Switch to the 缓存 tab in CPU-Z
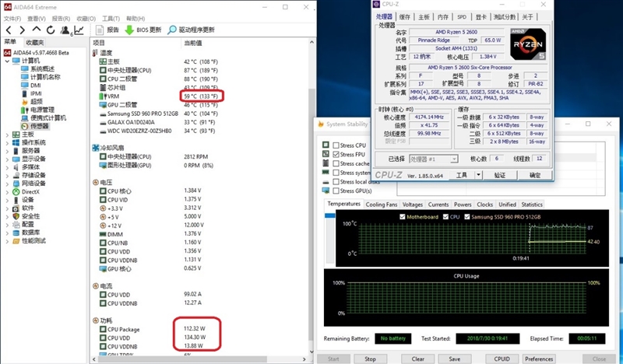 click(404, 16)
